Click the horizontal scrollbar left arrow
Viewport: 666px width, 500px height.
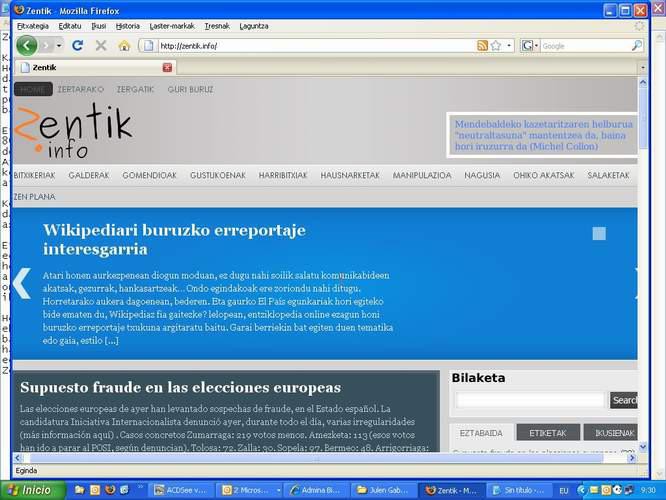click(17, 458)
